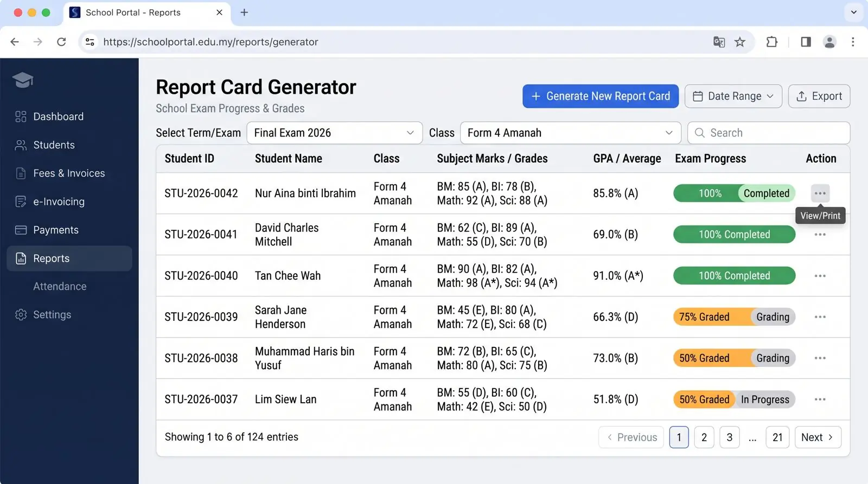The image size is (868, 484).
Task: Click browser back arrow
Action: coord(15,42)
